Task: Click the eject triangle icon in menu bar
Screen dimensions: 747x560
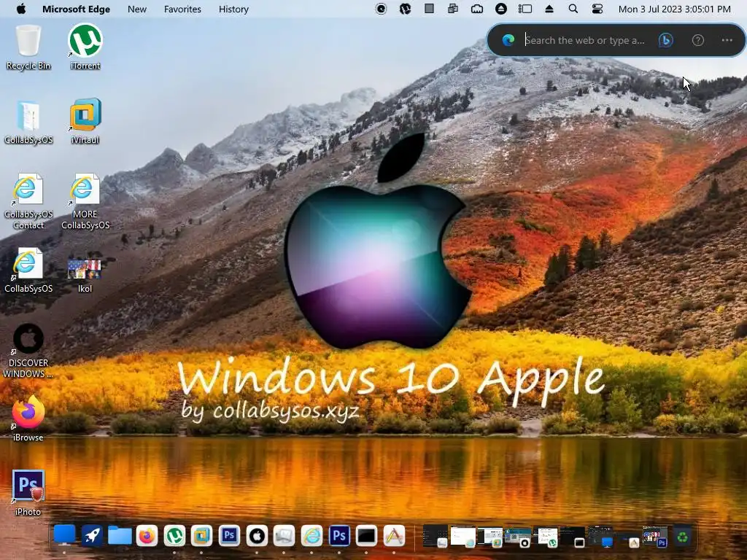Action: pos(549,9)
